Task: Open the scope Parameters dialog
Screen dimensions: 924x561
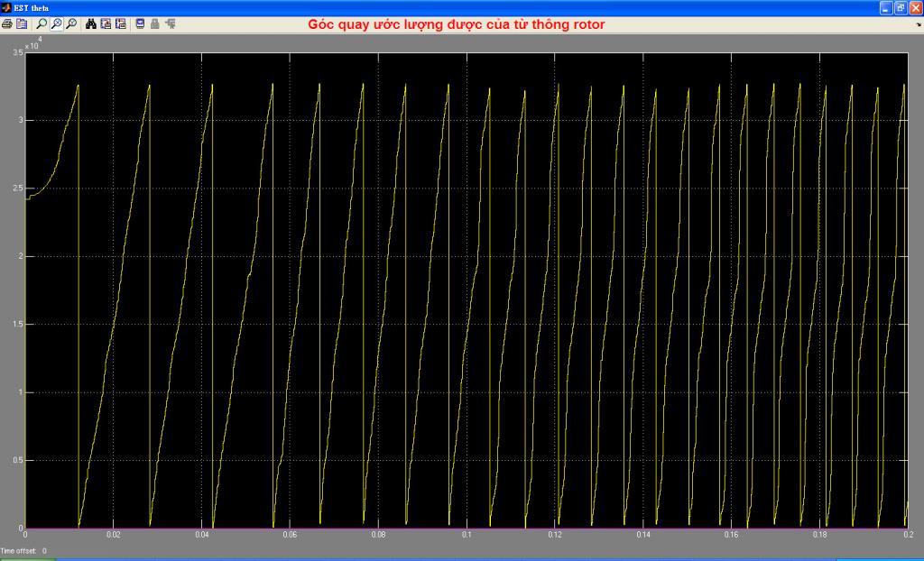Action: [x=22, y=24]
